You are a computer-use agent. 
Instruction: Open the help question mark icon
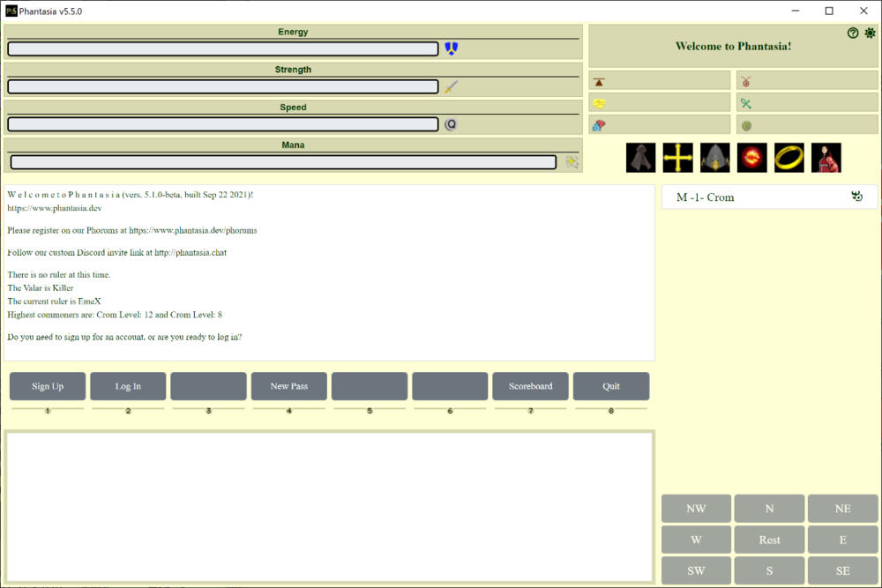coord(853,33)
